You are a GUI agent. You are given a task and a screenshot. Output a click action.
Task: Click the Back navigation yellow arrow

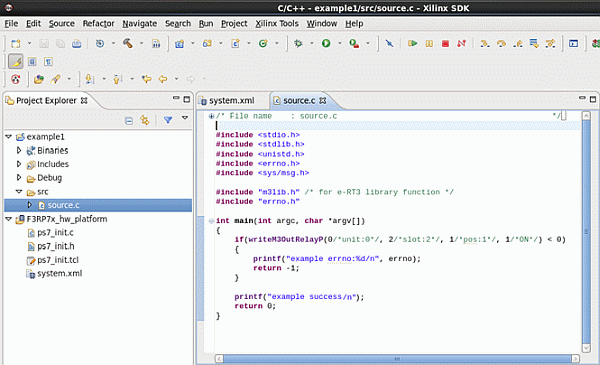[x=163, y=79]
